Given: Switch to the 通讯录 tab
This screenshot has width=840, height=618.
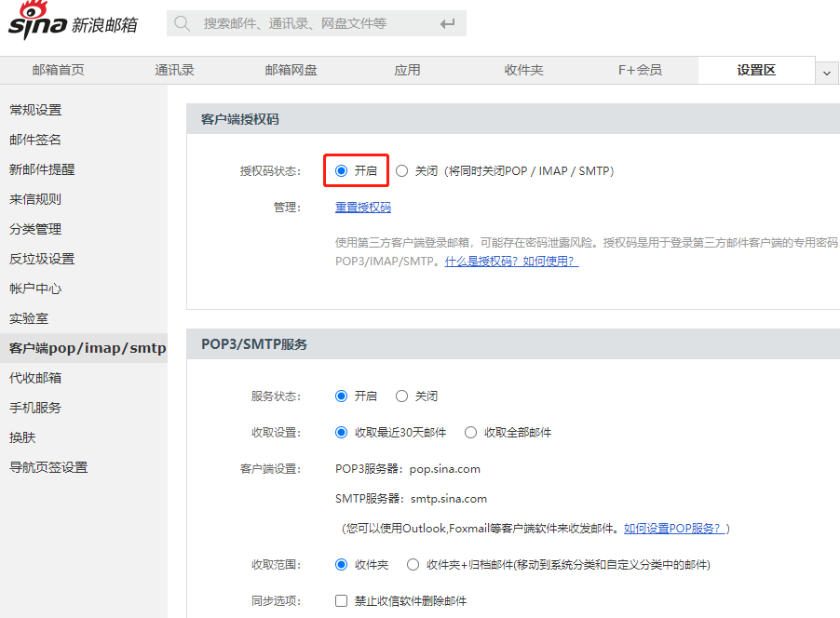Looking at the screenshot, I should pos(174,70).
